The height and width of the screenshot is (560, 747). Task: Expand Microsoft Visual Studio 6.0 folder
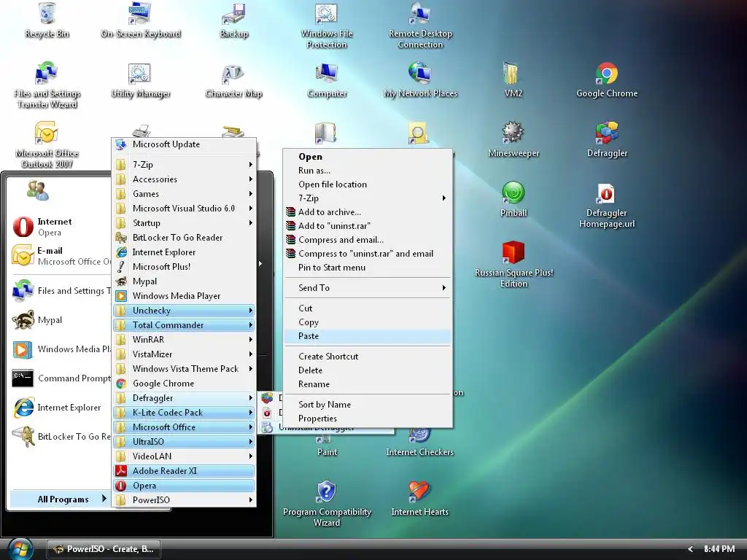point(184,208)
